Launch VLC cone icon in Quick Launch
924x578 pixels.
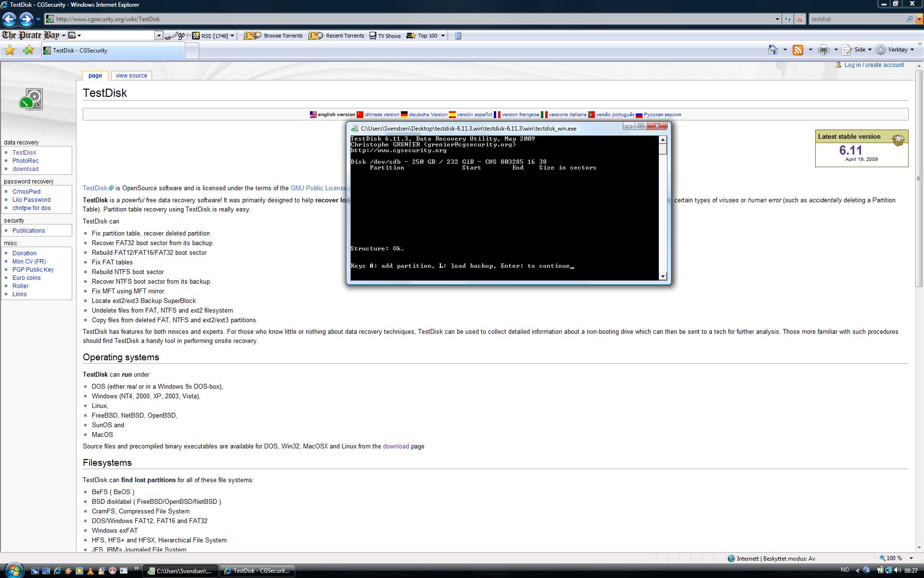pyautogui.click(x=90, y=571)
